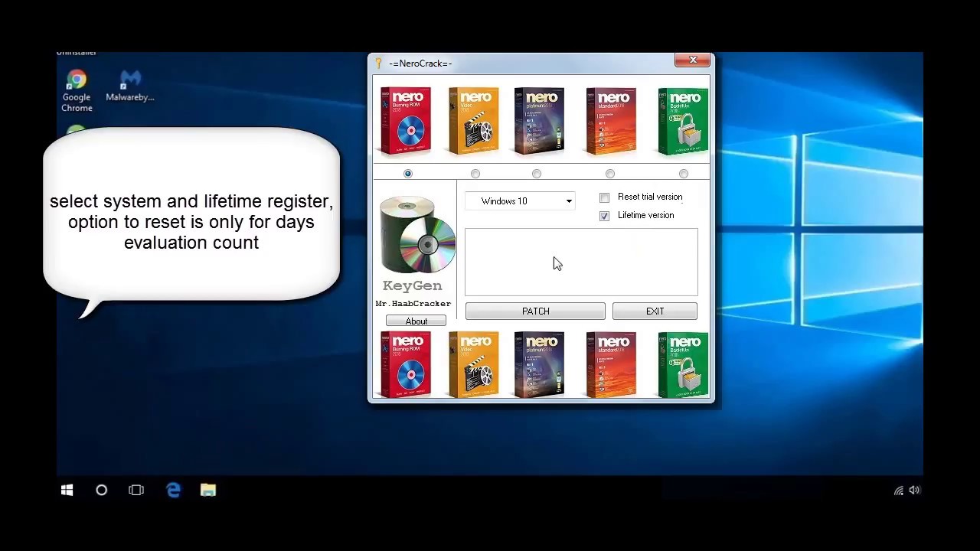Click the upper Nero Standard box image
The width and height of the screenshot is (980, 551).
(x=610, y=121)
